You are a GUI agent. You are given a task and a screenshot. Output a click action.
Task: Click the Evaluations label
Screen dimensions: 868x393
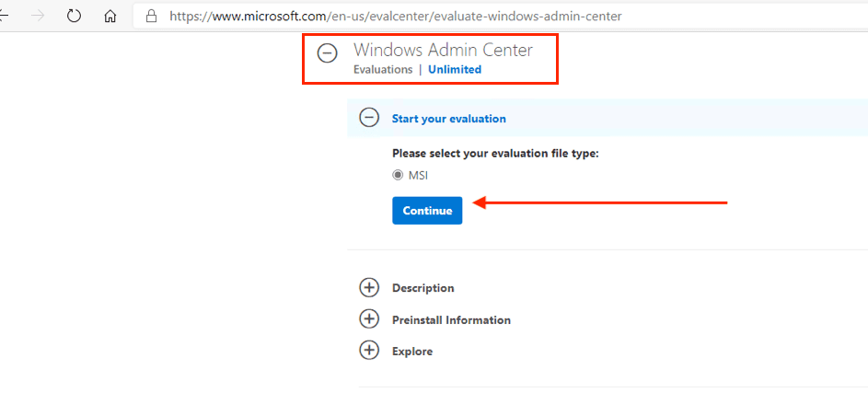[x=383, y=70]
